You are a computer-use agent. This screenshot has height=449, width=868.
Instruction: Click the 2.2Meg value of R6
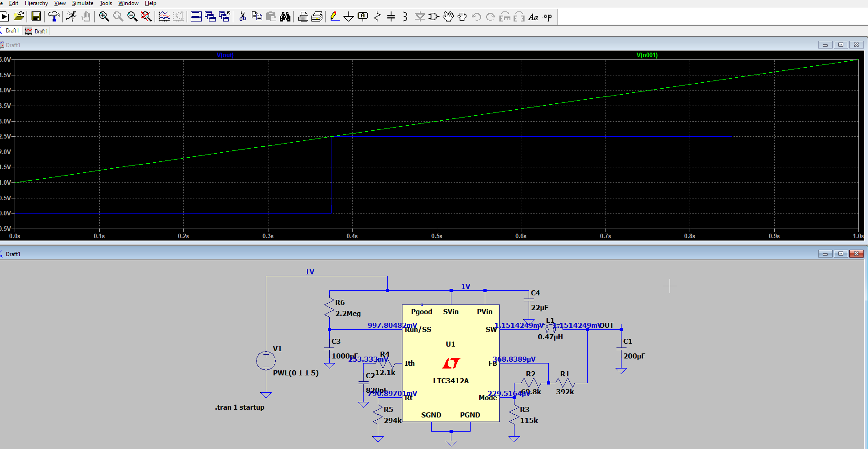tap(348, 314)
